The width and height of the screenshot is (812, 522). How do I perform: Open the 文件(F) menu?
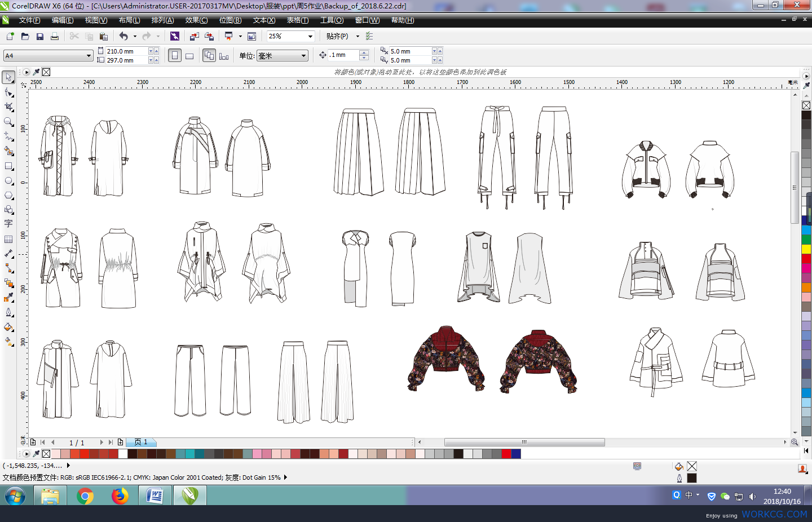click(29, 20)
